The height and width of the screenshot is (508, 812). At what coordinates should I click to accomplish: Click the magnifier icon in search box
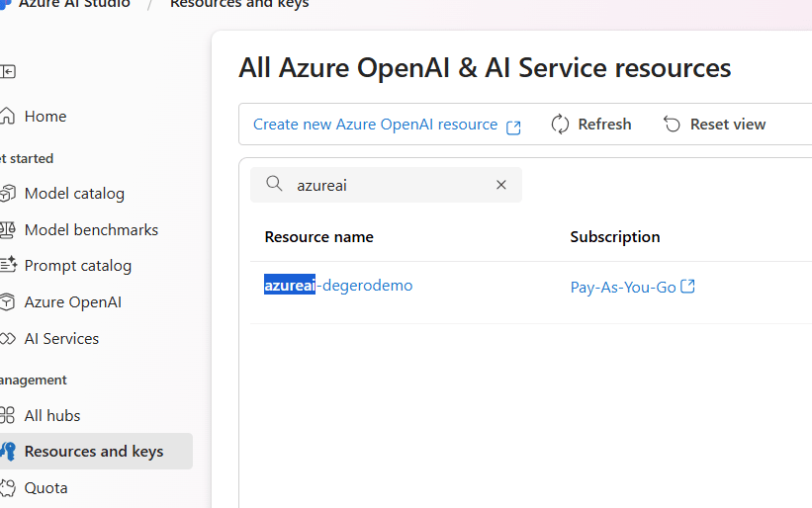click(x=274, y=183)
